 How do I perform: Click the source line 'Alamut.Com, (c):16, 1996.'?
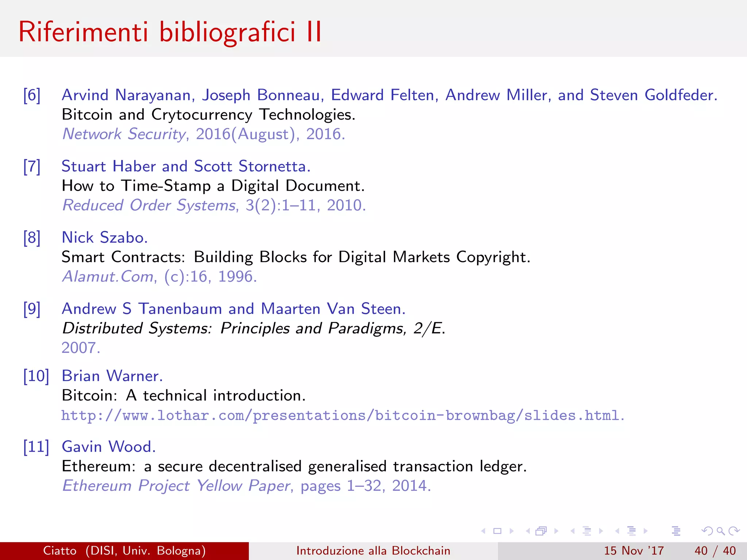(x=160, y=276)
